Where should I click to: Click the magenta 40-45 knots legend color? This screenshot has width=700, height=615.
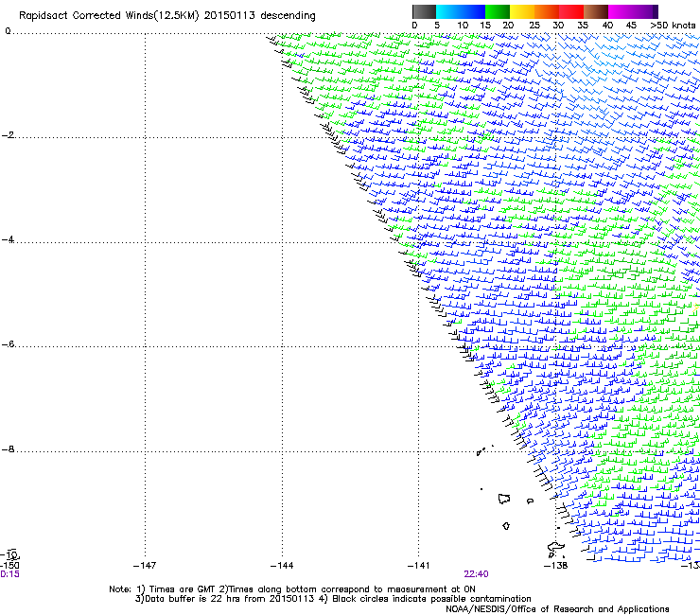621,11
